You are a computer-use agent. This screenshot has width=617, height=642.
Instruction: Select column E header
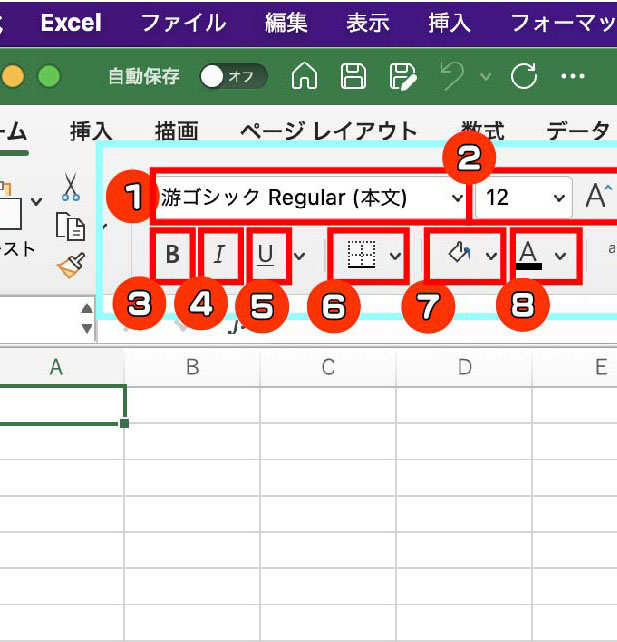click(x=601, y=367)
